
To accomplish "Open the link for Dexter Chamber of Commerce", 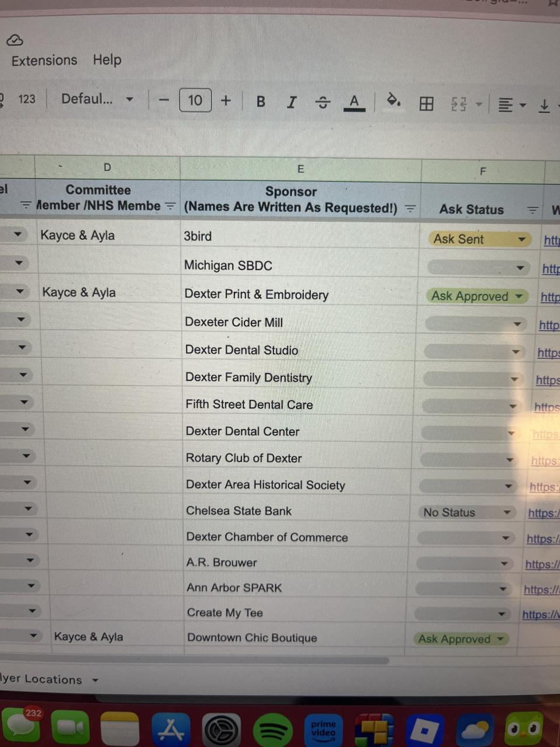I will (542, 539).
